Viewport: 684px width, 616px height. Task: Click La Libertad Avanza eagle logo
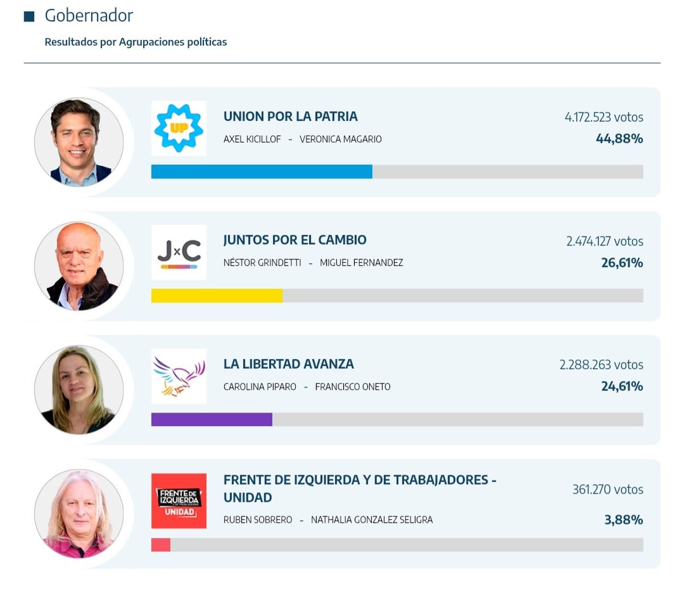pyautogui.click(x=178, y=376)
